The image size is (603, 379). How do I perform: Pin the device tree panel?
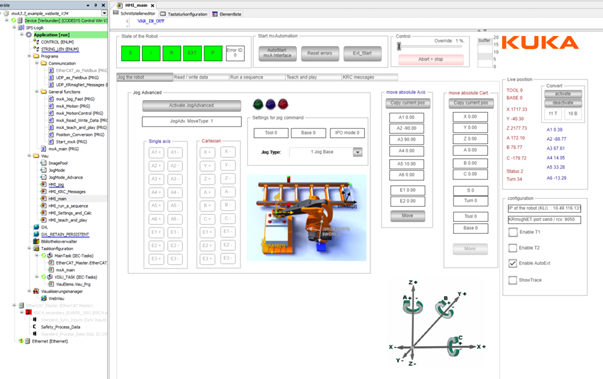pyautogui.click(x=96, y=5)
